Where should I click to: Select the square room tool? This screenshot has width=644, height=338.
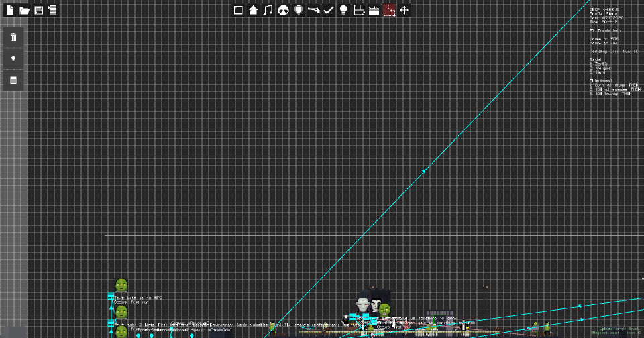pyautogui.click(x=238, y=10)
